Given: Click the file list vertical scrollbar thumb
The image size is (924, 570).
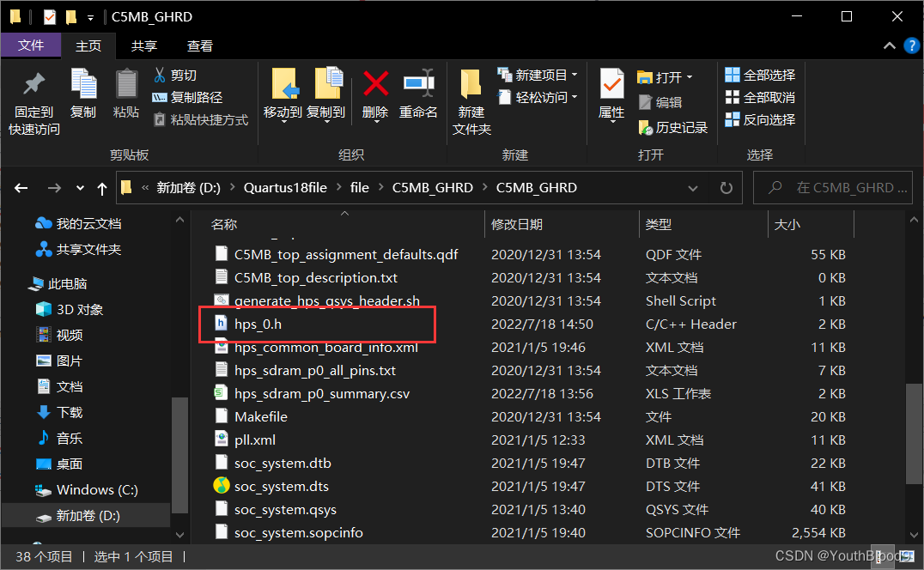Looking at the screenshot, I should [x=914, y=433].
